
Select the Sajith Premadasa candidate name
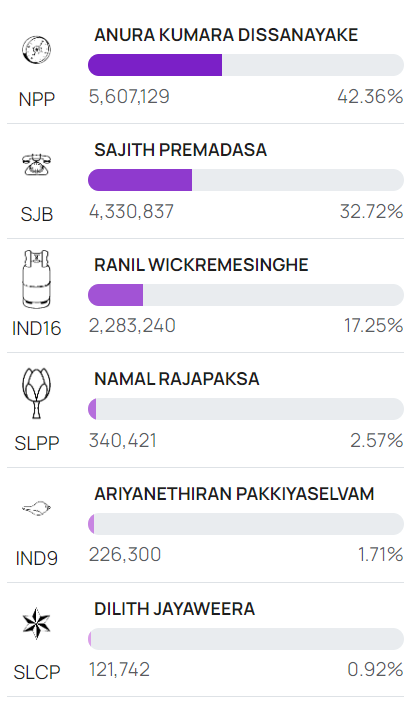(181, 150)
